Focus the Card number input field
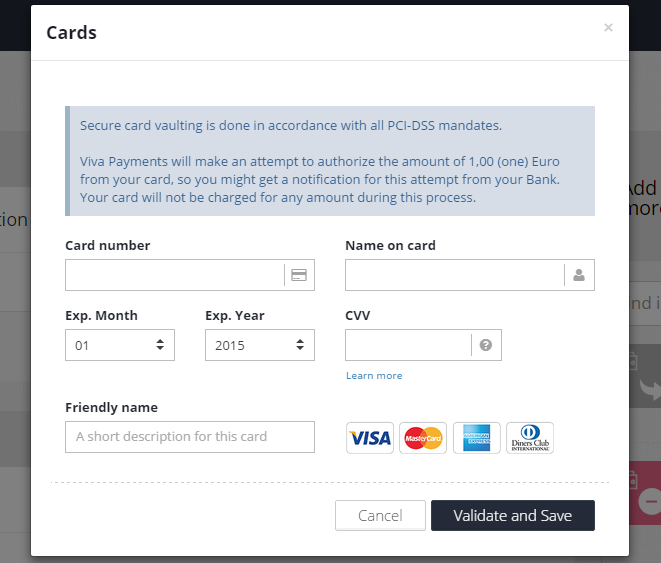661x563 pixels. point(175,275)
